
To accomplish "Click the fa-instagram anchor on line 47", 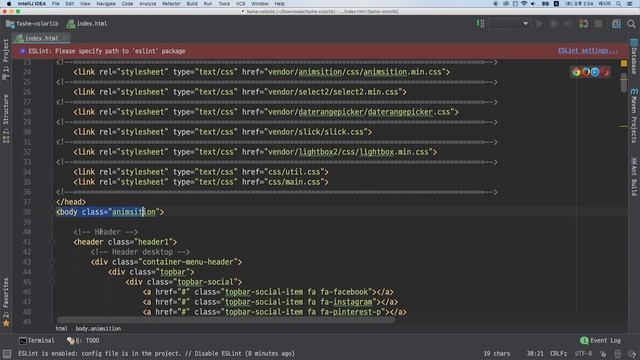I will click(270, 302).
